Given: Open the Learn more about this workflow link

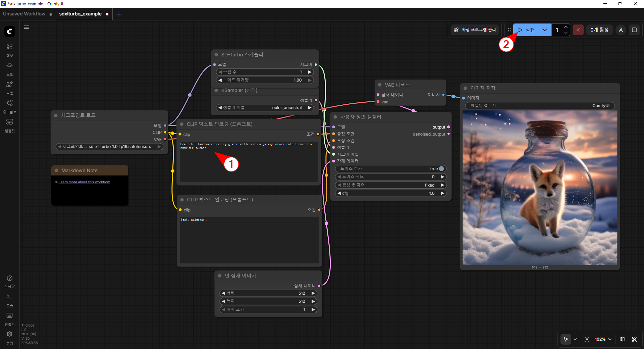Looking at the screenshot, I should [84, 182].
